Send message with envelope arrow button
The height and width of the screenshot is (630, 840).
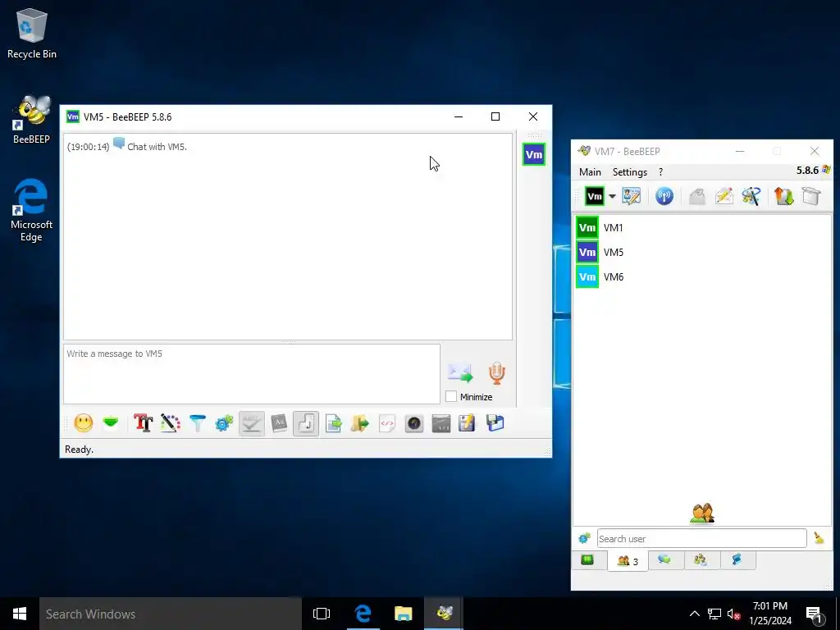click(x=460, y=373)
